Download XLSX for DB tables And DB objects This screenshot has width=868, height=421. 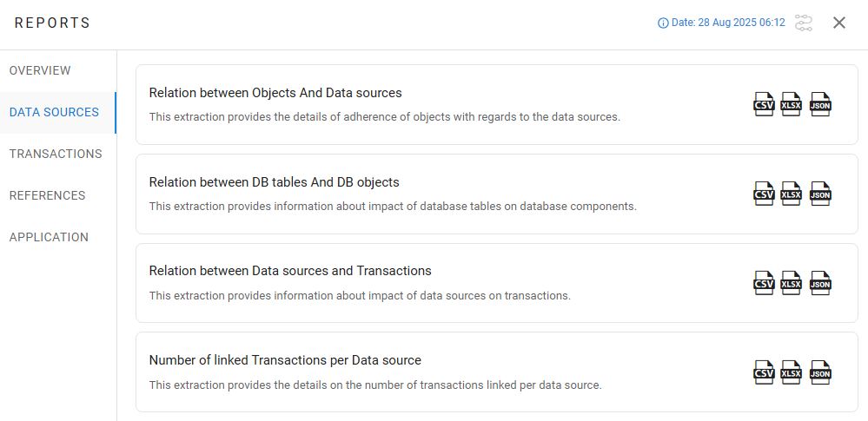pos(792,194)
